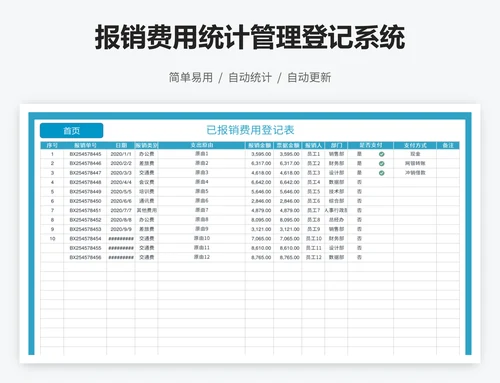The image size is (500, 383).
Task: Click the green check icon in BX254578447 row
Action: point(382,173)
